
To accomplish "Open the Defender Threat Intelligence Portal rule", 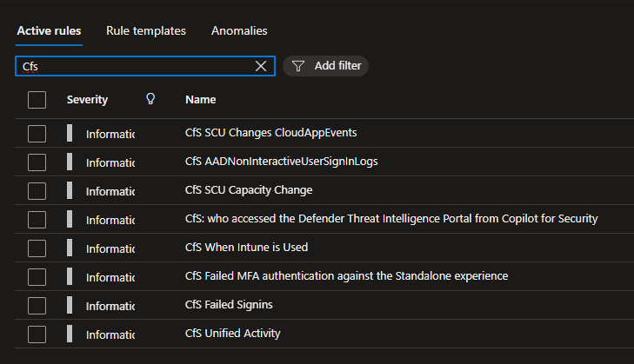I will coord(391,219).
